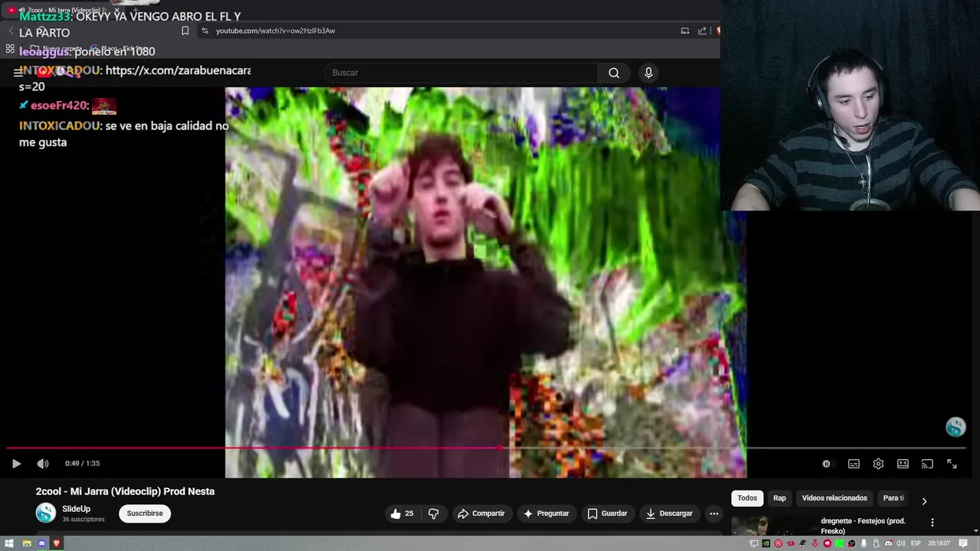
Task: Open the Windows notification center icon
Action: point(963,543)
